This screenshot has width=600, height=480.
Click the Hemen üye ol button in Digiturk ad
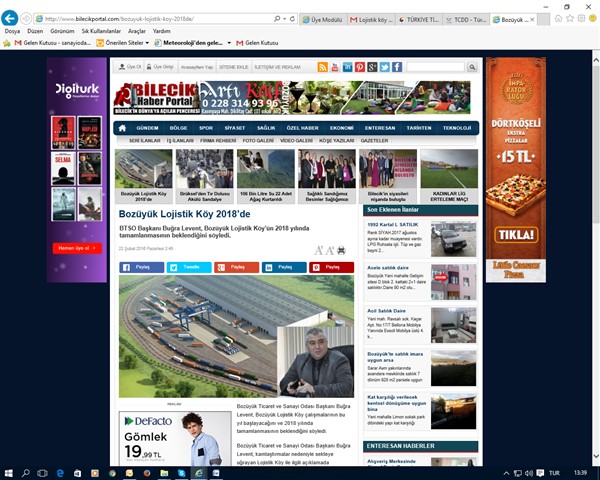coord(77,248)
